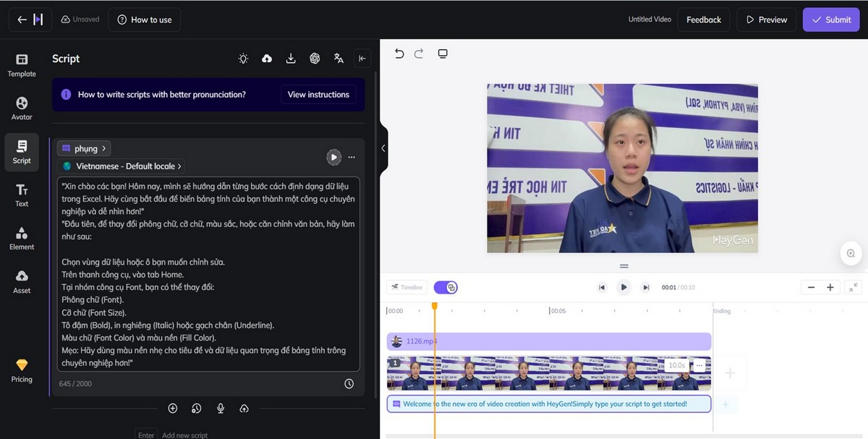Collapse left panel with the side handle
Screen dimensions: 868x439
(x=383, y=148)
